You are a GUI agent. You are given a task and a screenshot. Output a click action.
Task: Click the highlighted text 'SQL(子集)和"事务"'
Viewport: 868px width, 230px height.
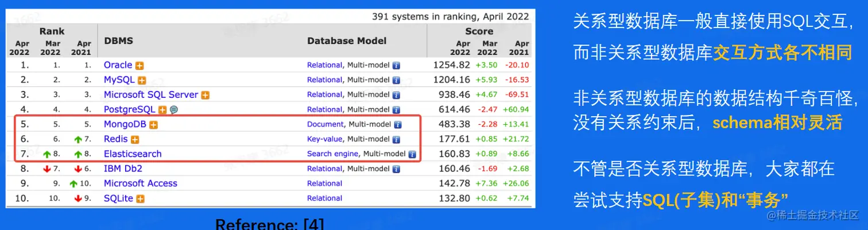click(715, 200)
